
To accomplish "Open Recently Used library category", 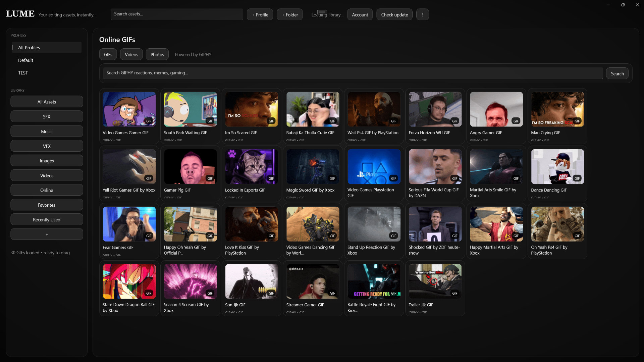I will [x=47, y=219].
